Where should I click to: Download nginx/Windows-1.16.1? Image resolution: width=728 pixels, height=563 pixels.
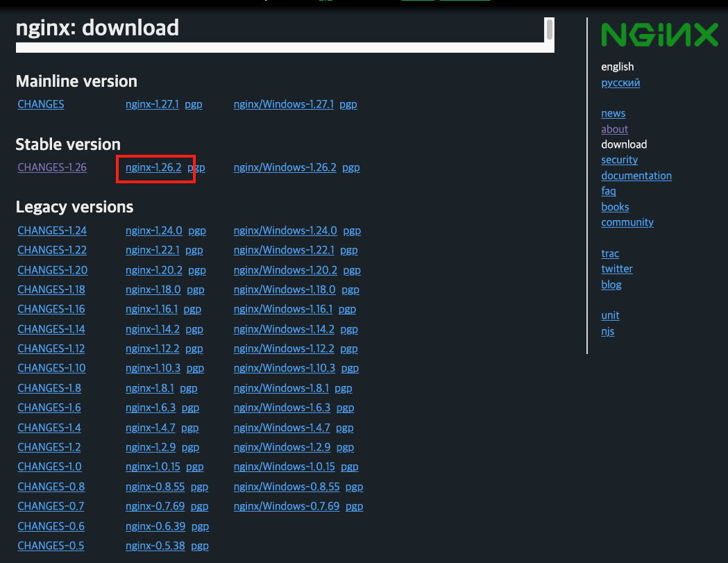click(283, 309)
